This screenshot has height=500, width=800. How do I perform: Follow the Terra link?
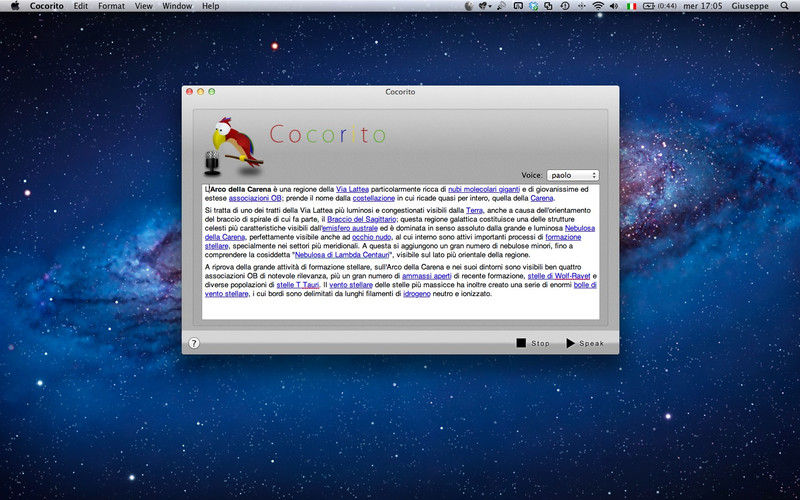pos(474,210)
